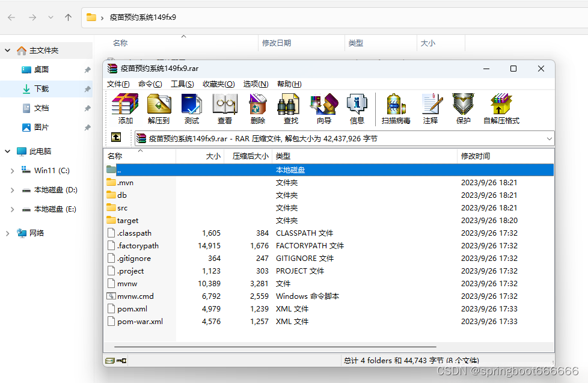Click the 添加 (Add) toolbar icon
The image size is (588, 383).
(125, 103)
